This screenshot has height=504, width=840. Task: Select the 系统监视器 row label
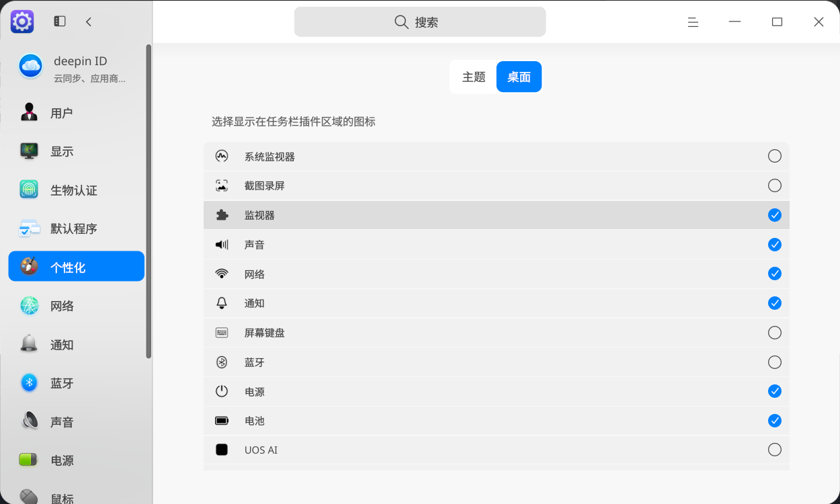pyautogui.click(x=269, y=157)
